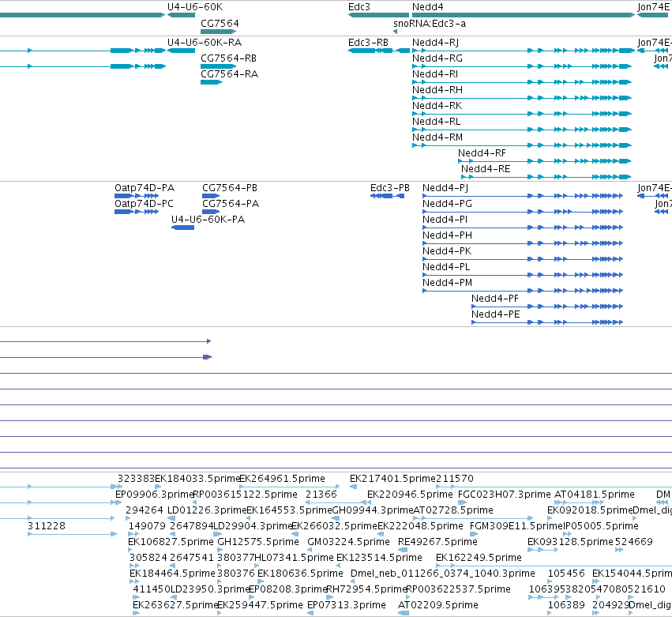The image size is (672, 617).
Task: Open the Edc3-PB protein label
Action: [390, 188]
